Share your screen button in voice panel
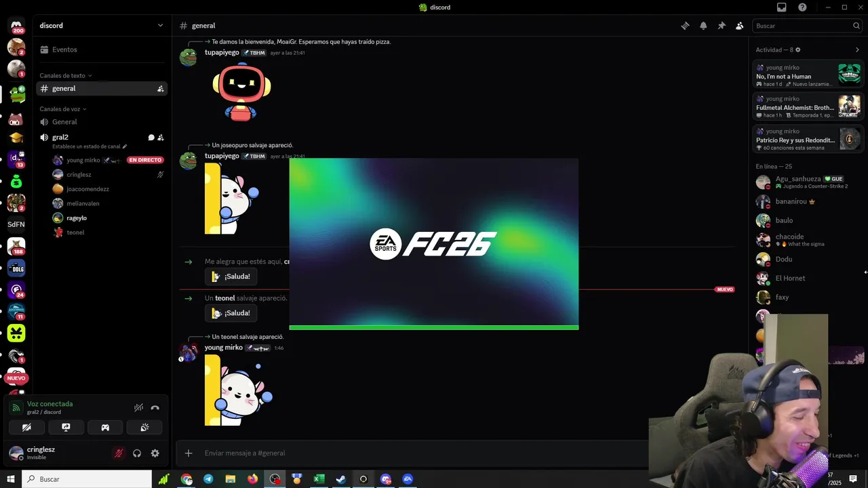 [x=66, y=428]
